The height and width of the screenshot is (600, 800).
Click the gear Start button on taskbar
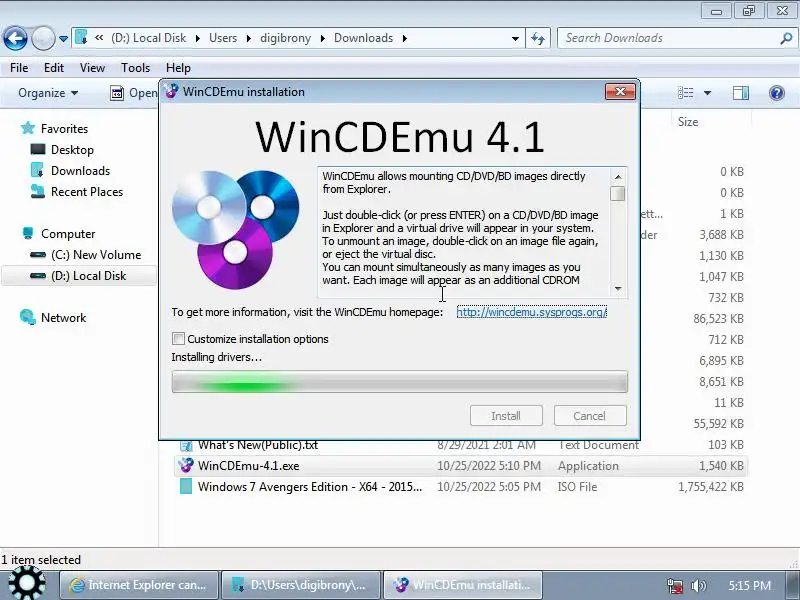(x=27, y=584)
